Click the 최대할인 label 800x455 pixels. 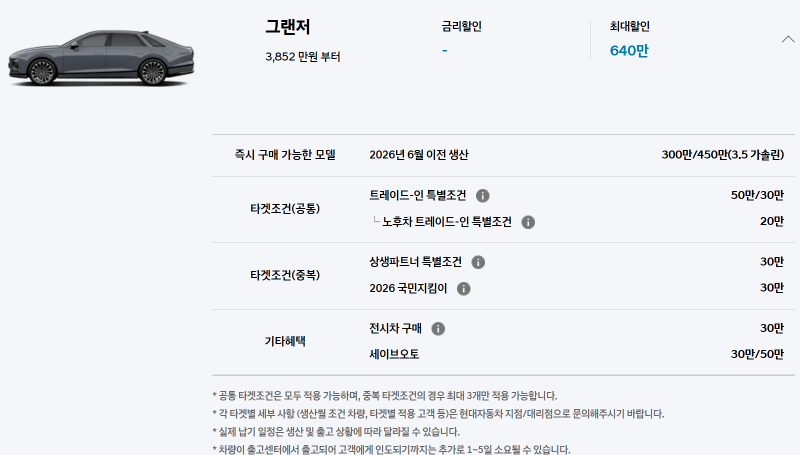pyautogui.click(x=630, y=27)
